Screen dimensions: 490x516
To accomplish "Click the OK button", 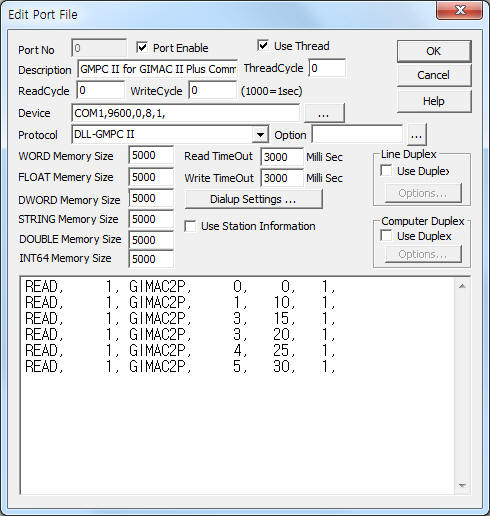I will (x=434, y=51).
